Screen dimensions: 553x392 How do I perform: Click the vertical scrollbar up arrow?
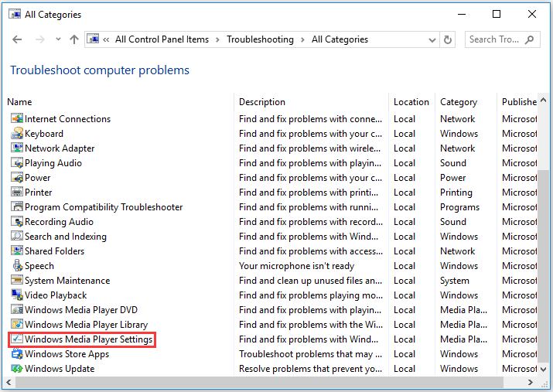tap(543, 101)
